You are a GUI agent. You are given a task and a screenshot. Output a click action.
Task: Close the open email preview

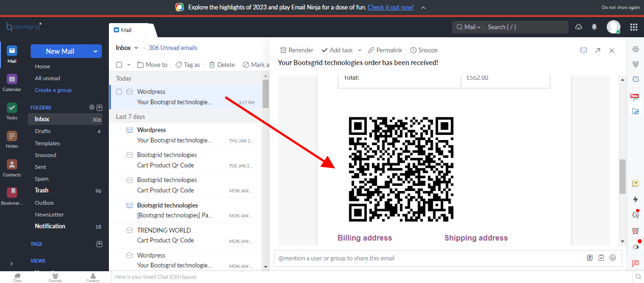tap(612, 50)
